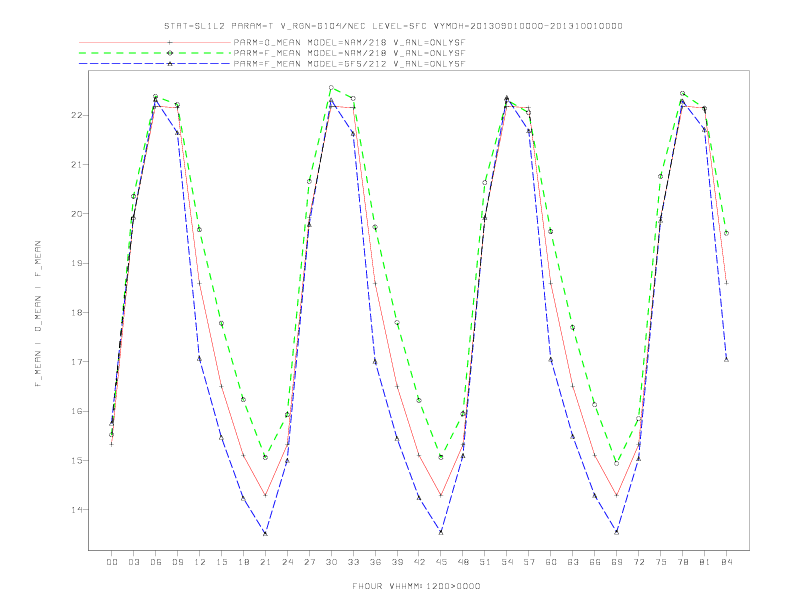The width and height of the screenshot is (792, 612).
Task: Click x-axis forecast hour label 81
Action: [x=705, y=562]
